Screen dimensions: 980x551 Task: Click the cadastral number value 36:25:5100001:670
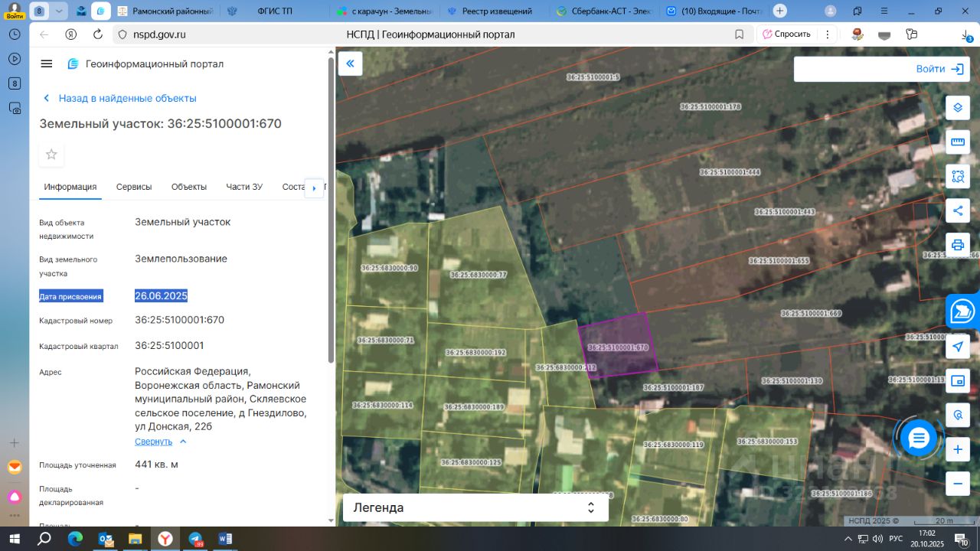point(180,320)
